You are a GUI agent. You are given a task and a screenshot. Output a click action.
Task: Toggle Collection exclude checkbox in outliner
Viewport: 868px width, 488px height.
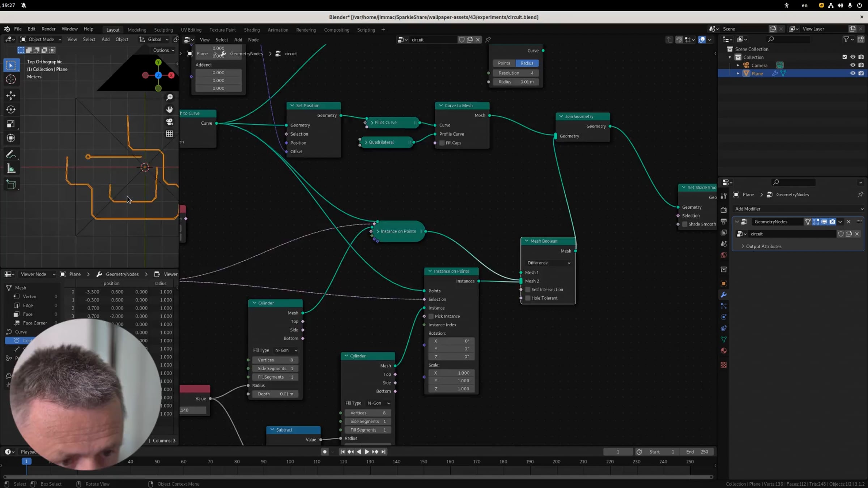[844, 57]
